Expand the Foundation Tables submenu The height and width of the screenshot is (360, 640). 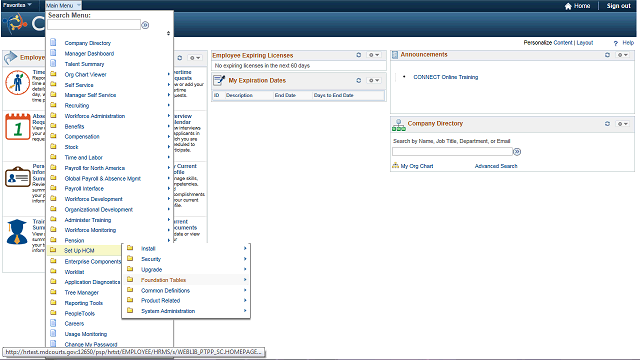tap(186, 280)
